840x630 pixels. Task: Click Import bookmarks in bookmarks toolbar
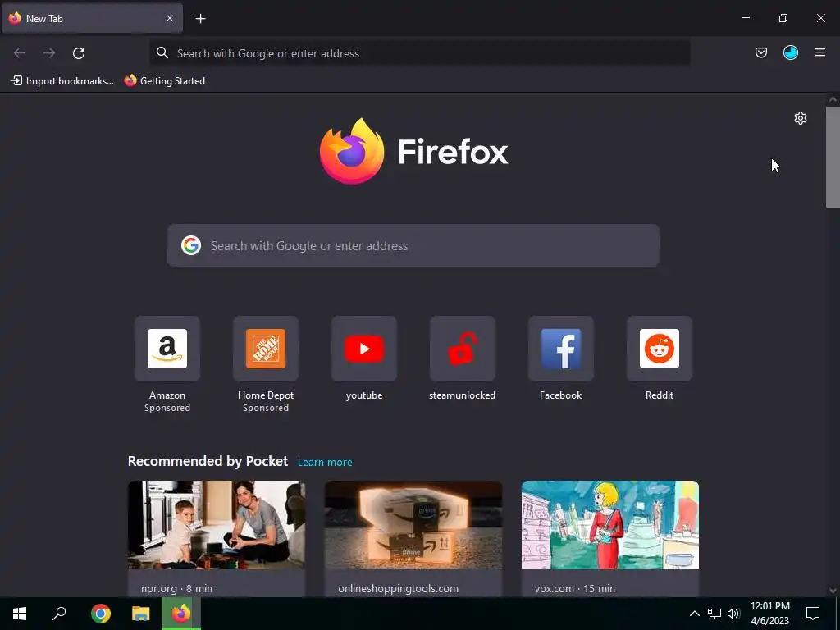coord(62,81)
